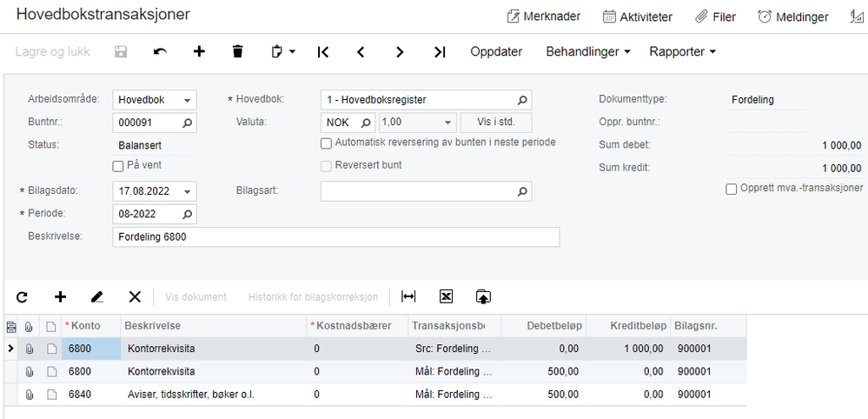Click 'Aviser, tidsskrifter, bøker o.l.' cell
Image resolution: width=868 pixels, height=419 pixels.
tap(214, 395)
